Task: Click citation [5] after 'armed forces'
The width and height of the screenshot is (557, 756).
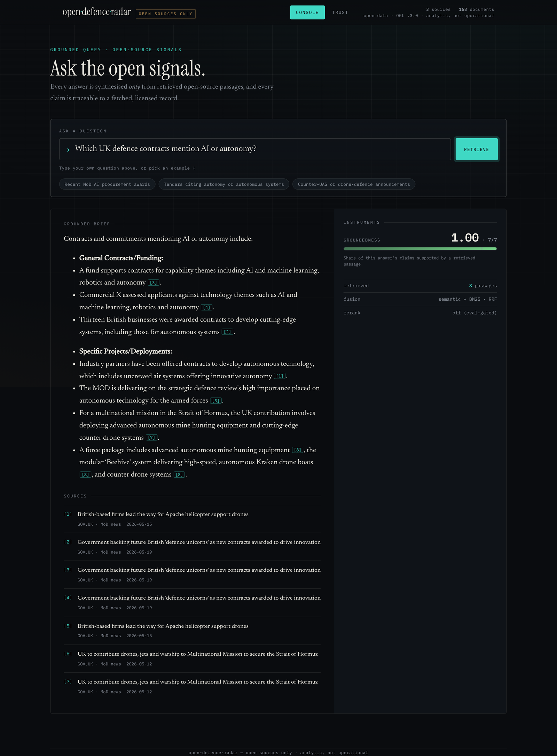Action: pos(216,401)
